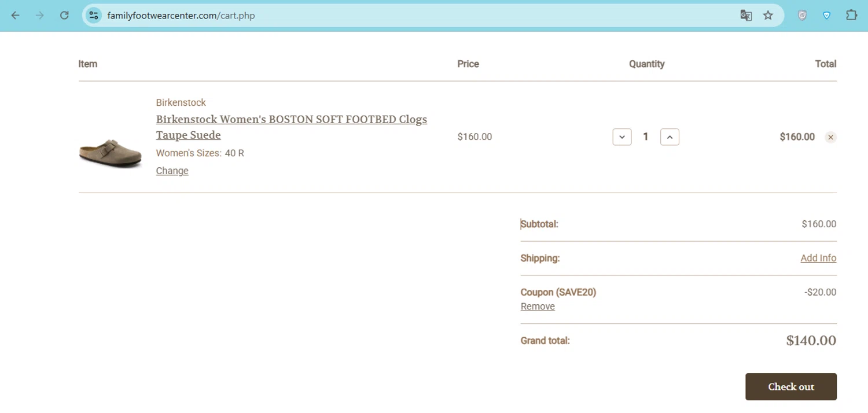
Task: Open the Birkenstock clog product thumbnail
Action: point(111,153)
